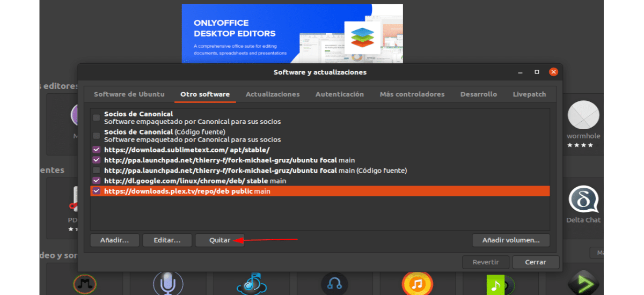The width and height of the screenshot is (644, 295).
Task: Click the green play arrow app icon
Action: point(583,284)
